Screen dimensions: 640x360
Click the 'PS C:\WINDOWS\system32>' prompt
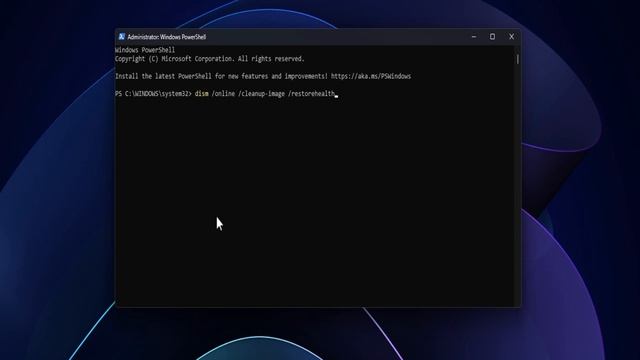click(x=153, y=94)
